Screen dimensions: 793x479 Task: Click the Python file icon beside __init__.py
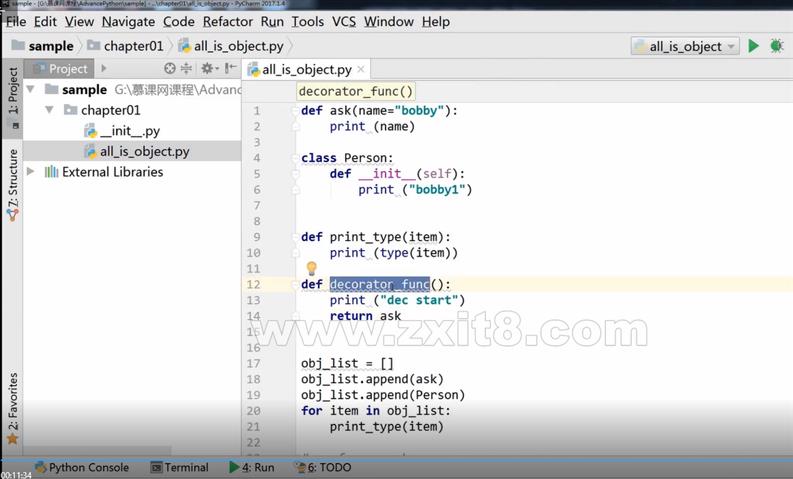(x=91, y=131)
